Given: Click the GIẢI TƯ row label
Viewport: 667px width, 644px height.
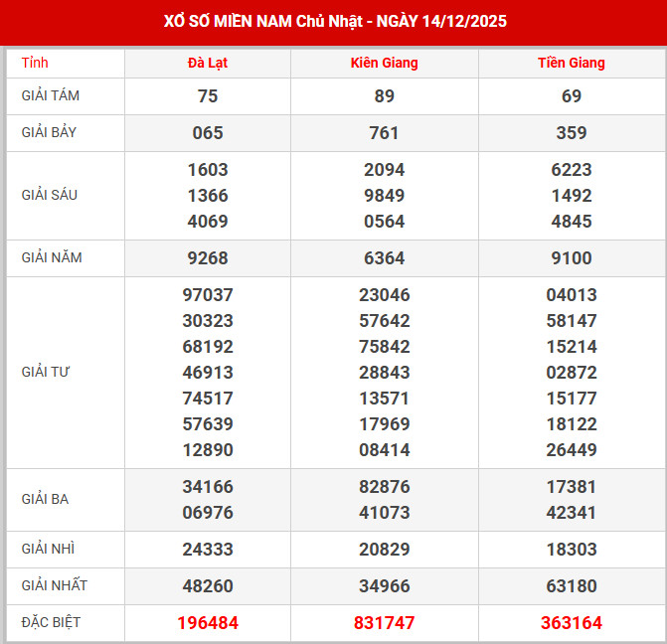Looking at the screenshot, I should point(45,373).
